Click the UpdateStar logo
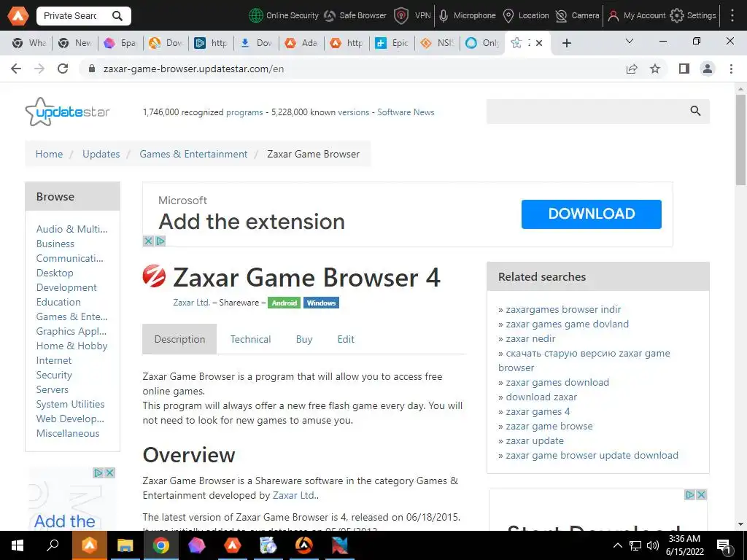747x560 pixels. click(x=67, y=112)
